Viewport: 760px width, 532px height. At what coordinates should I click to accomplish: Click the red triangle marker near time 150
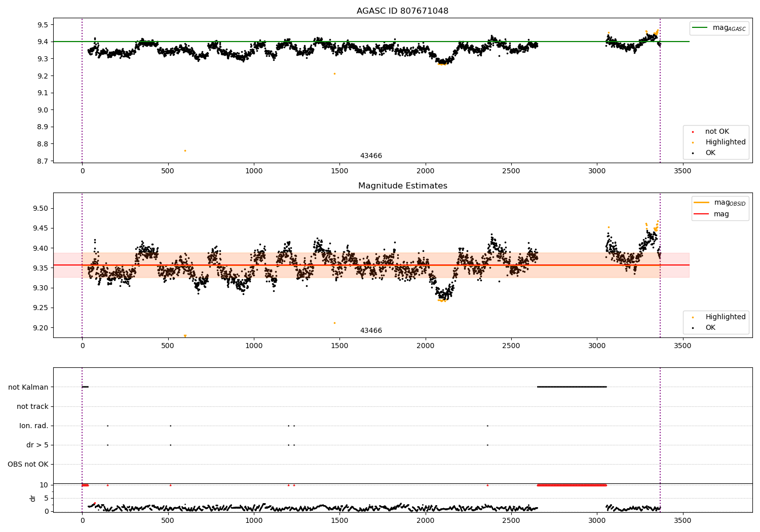tap(107, 485)
